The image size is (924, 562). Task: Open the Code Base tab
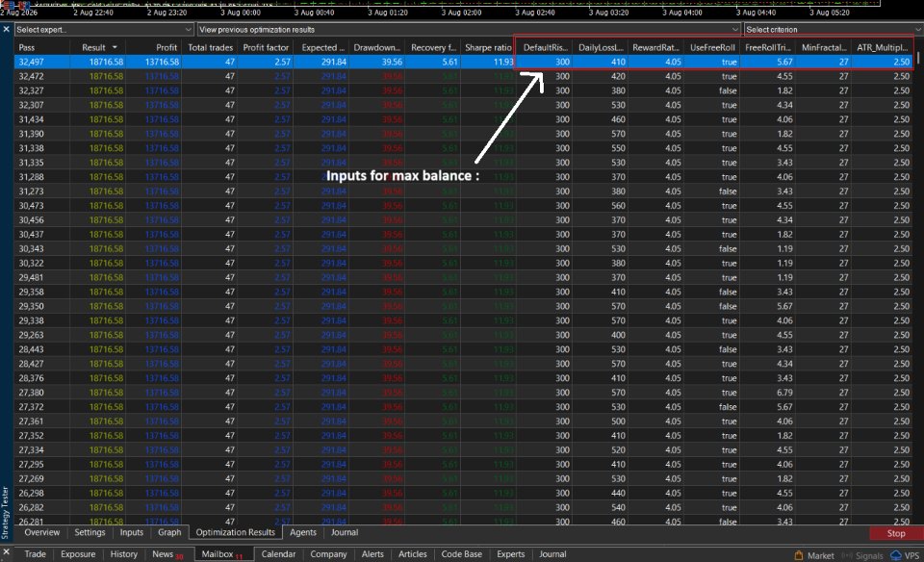click(x=461, y=553)
